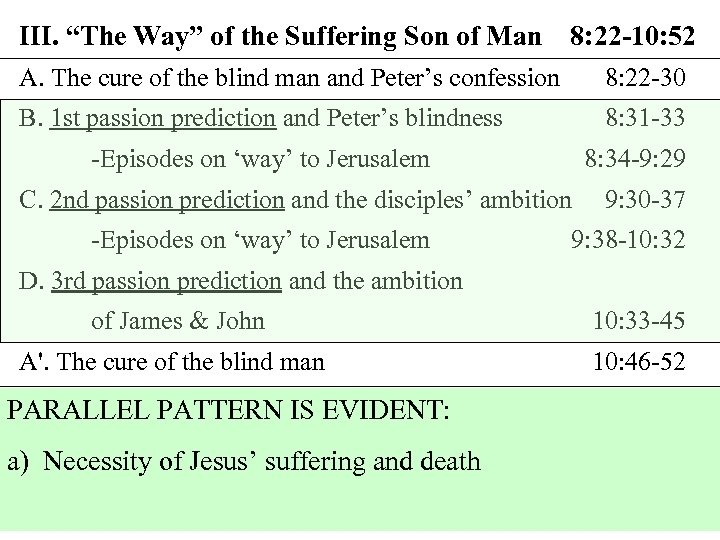Click the heading "PARALLEL PATTERN IS EVIDENT:"

click(x=228, y=410)
